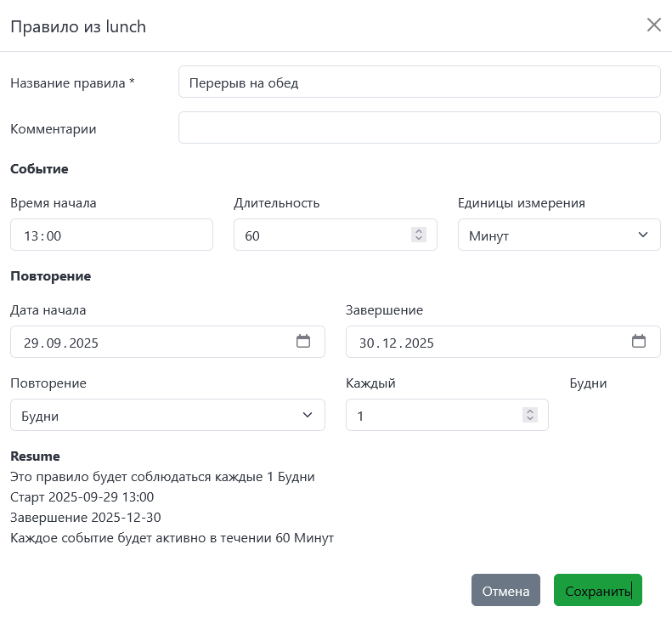Select minutes in Время начала field
Image resolution: width=672 pixels, height=618 pixels.
coord(54,236)
